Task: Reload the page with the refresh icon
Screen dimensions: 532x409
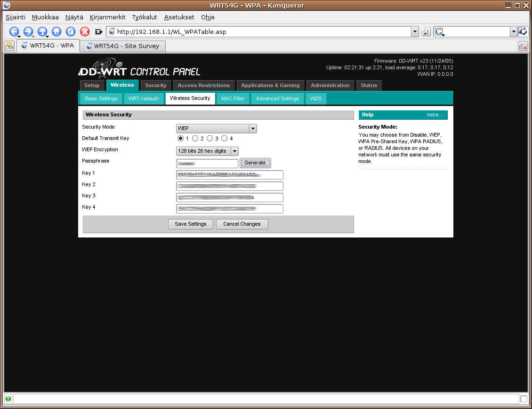Action: [71, 32]
